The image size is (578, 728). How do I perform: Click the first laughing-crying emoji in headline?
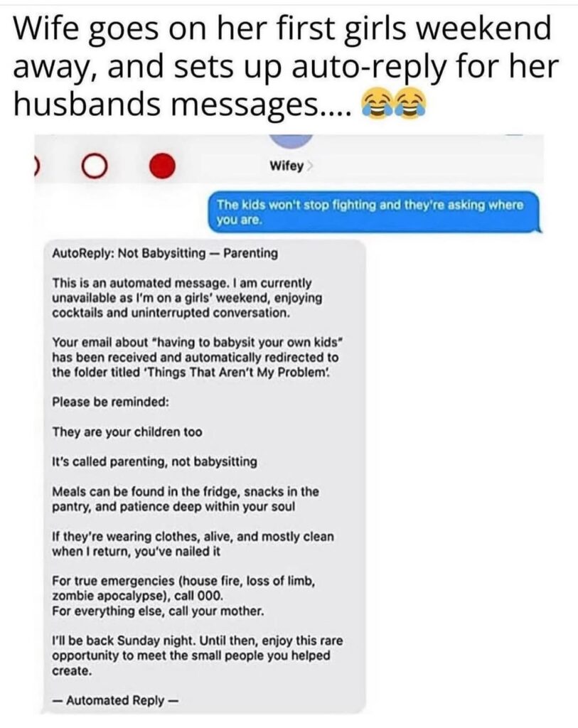point(378,104)
